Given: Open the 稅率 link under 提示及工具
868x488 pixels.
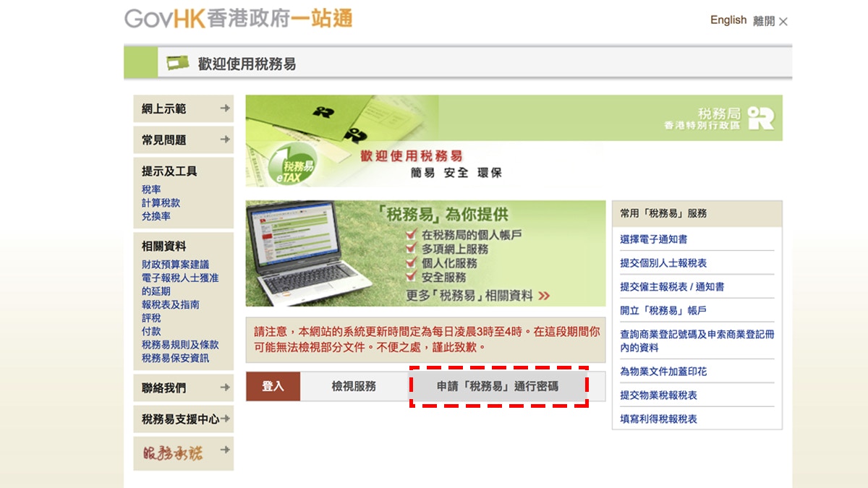Looking at the screenshot, I should [x=151, y=189].
